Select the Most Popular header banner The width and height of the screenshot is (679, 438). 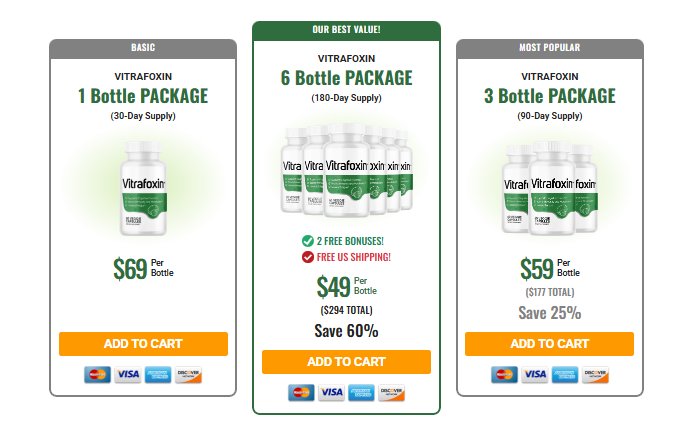tap(550, 48)
